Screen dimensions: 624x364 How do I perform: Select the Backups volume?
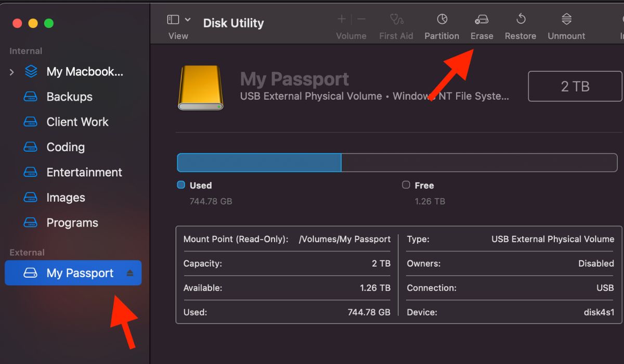pos(70,97)
